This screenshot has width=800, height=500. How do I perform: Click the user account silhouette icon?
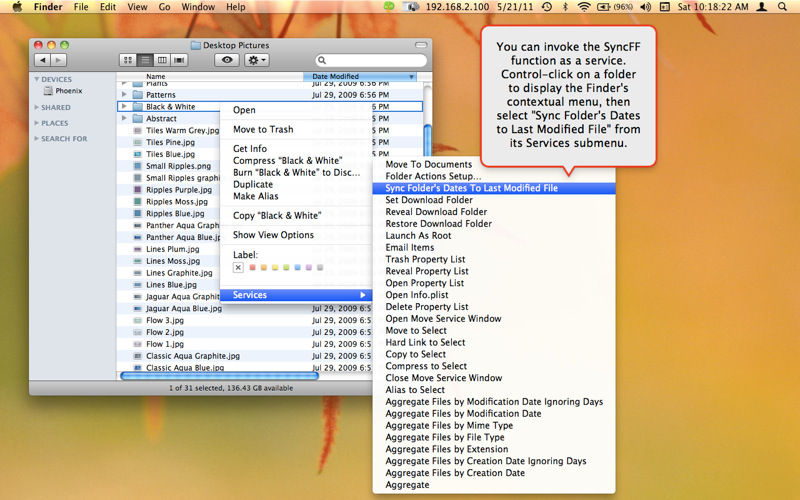pyautogui.click(x=762, y=7)
